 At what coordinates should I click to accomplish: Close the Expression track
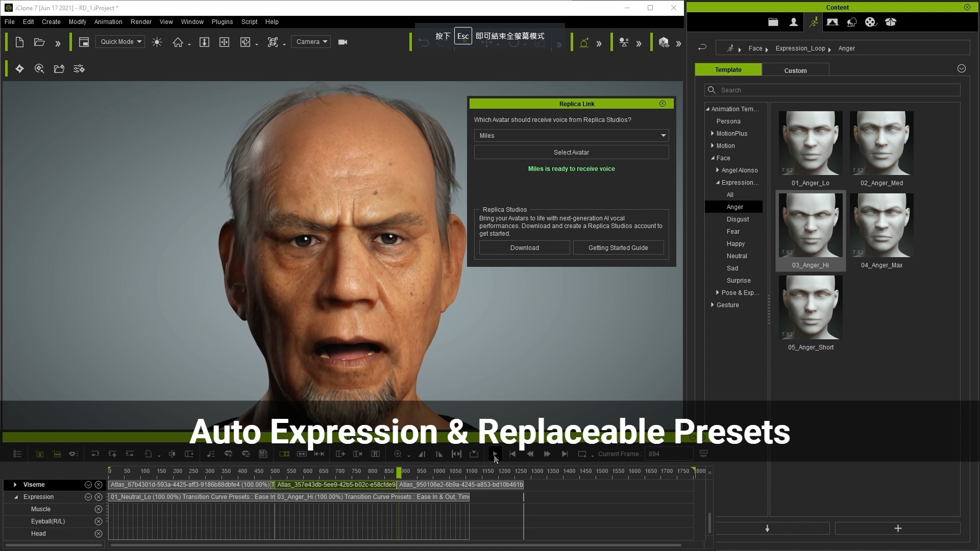[99, 497]
